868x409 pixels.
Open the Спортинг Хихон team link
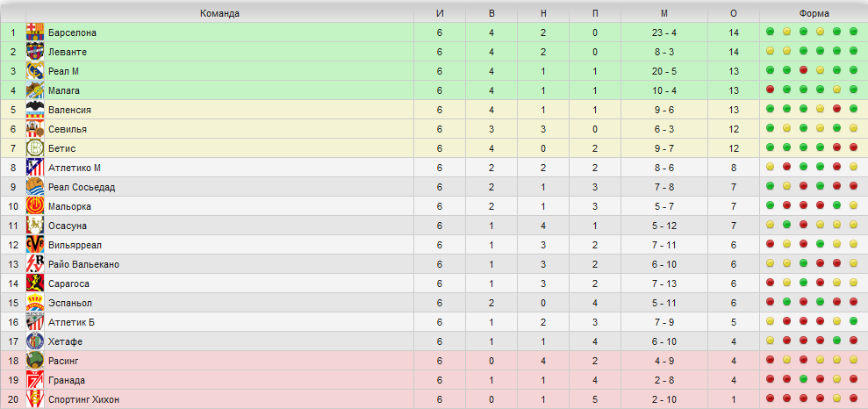(x=83, y=399)
